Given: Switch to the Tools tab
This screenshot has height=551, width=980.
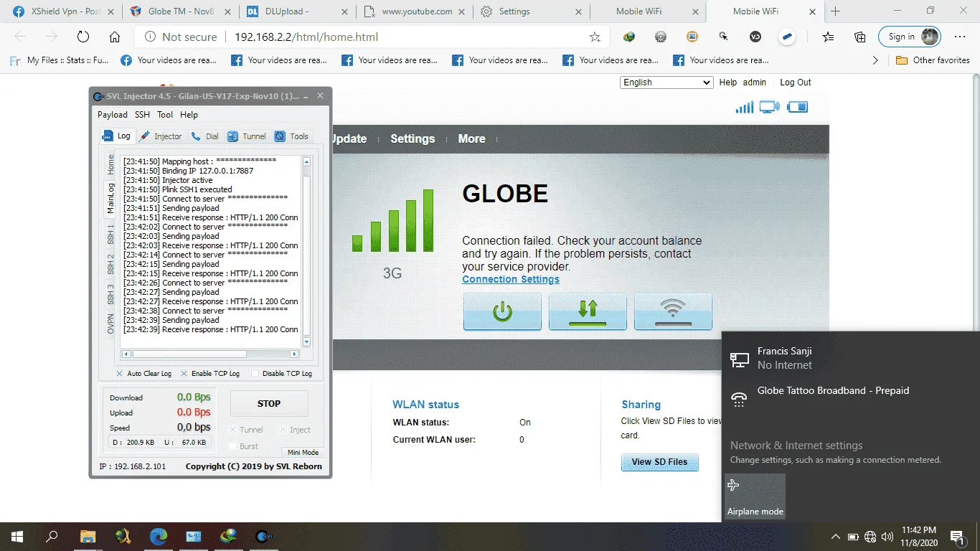Looking at the screenshot, I should pos(292,136).
